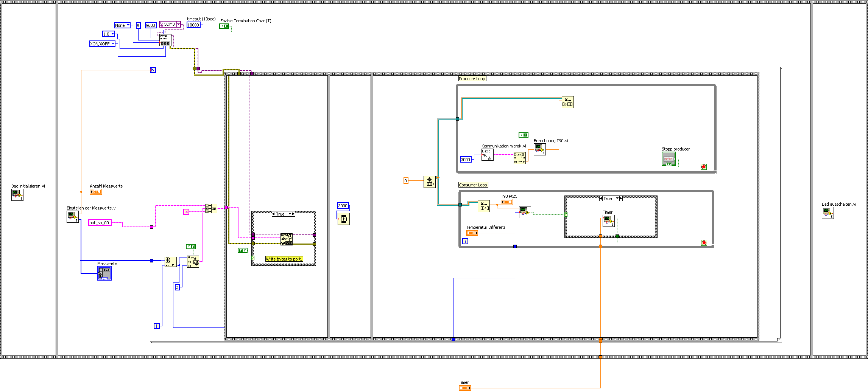Click the Wait (ms) wristwatch node
The width and height of the screenshot is (868, 391).
click(x=343, y=219)
